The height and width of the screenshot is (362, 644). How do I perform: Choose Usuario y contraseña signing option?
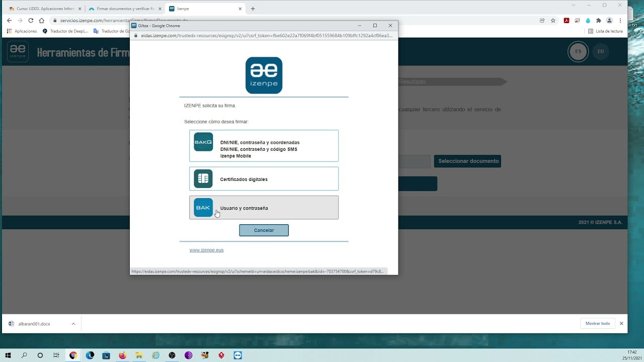click(x=264, y=207)
